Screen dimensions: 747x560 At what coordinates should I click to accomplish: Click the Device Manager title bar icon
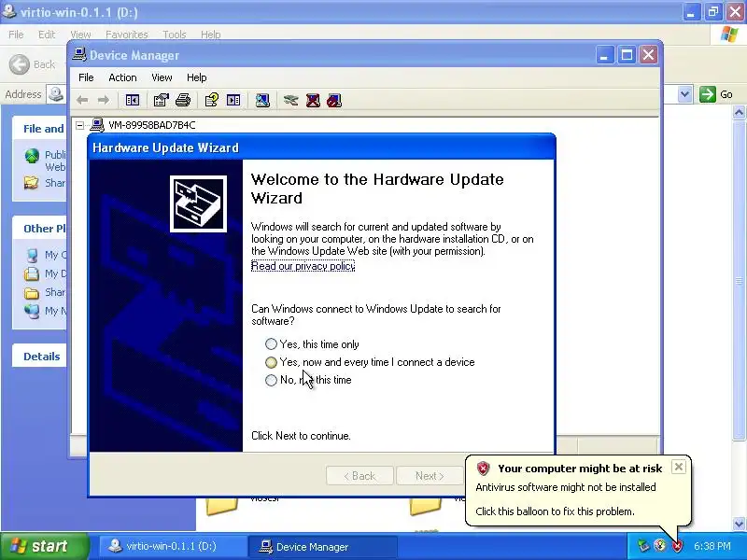[x=79, y=55]
